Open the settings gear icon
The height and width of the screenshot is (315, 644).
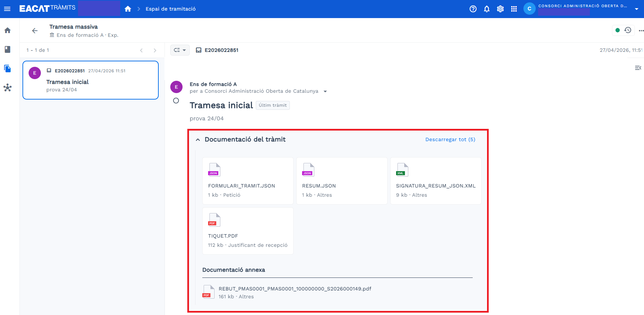500,9
